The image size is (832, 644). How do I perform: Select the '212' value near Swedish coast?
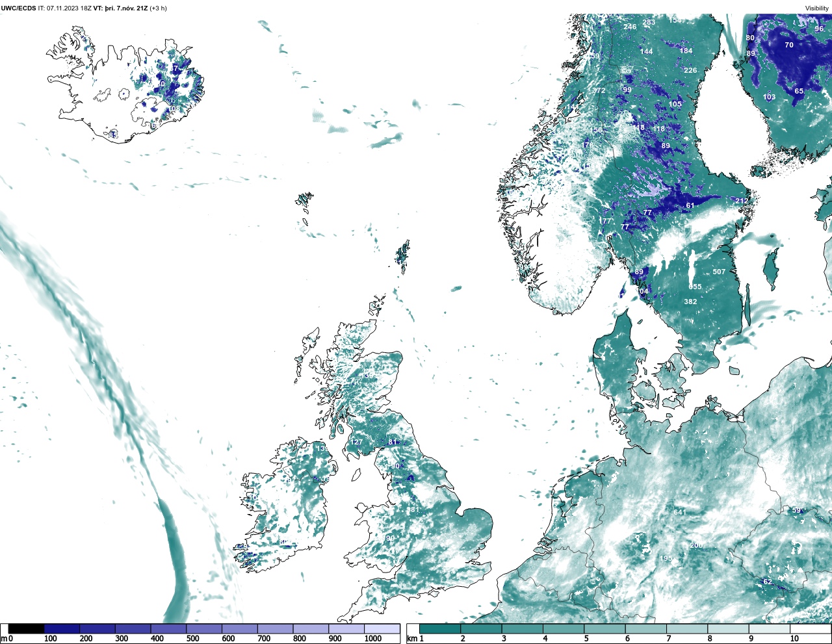742,201
